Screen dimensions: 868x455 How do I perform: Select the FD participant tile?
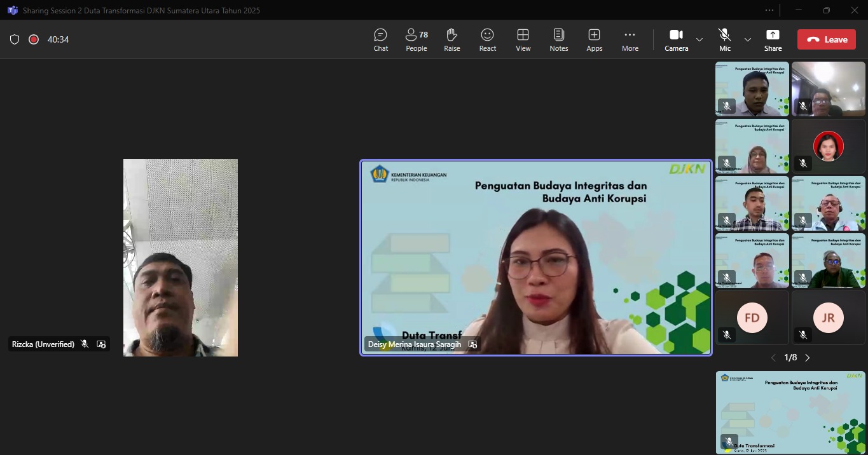click(x=752, y=318)
